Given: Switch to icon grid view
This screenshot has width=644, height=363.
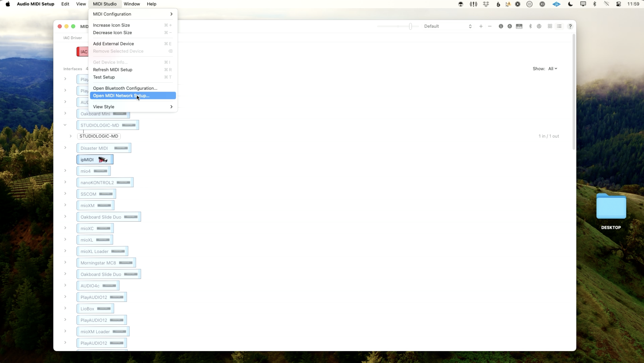Looking at the screenshot, I should coord(550,26).
